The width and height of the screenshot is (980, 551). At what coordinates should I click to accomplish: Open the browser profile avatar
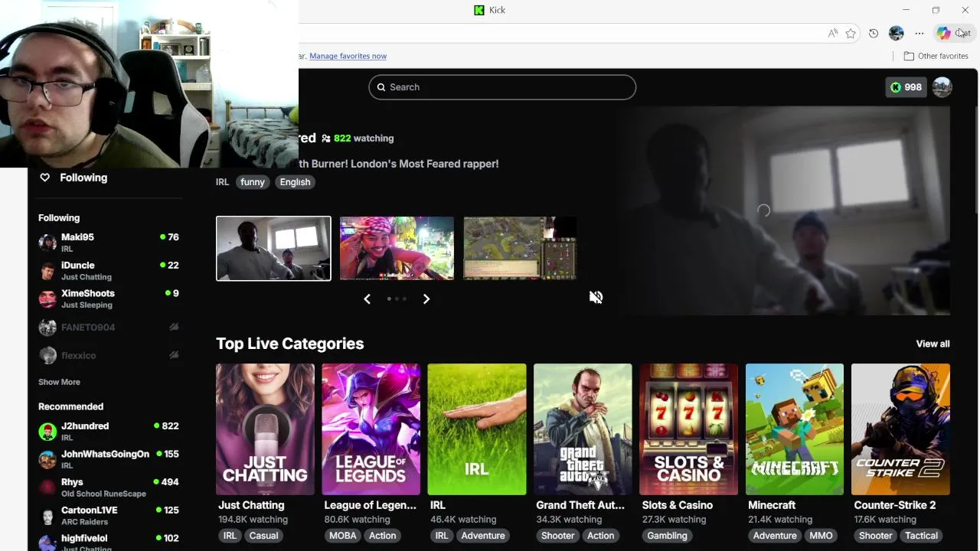(x=897, y=33)
